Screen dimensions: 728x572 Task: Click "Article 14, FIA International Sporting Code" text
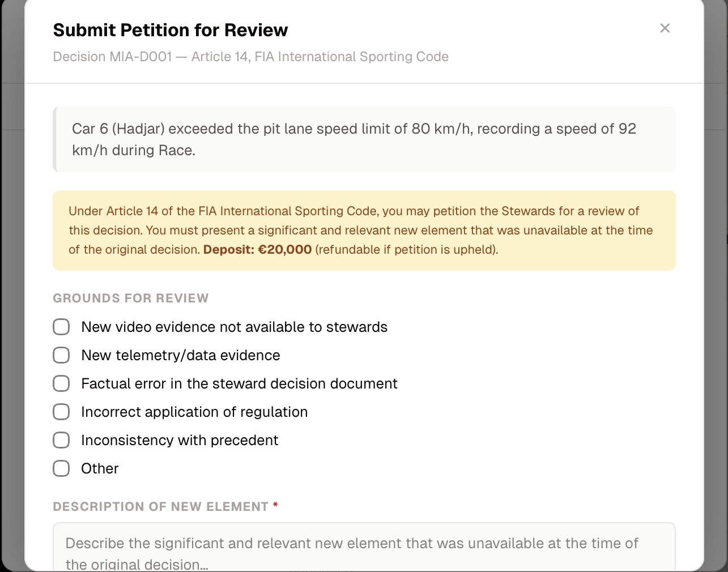[320, 57]
